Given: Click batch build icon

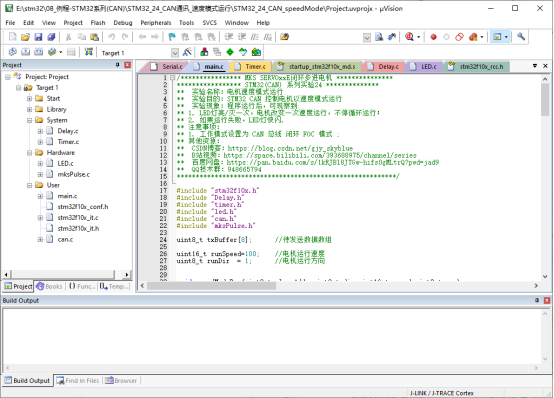Looking at the screenshot, I should (52, 52).
